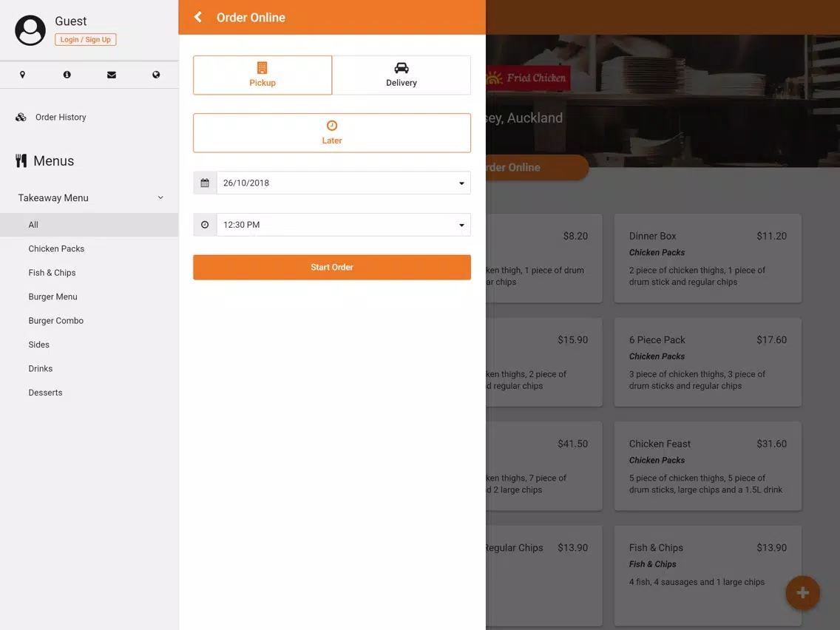Viewport: 840px width, 630px height.
Task: Click the Menus fork and knife icon
Action: click(x=21, y=160)
